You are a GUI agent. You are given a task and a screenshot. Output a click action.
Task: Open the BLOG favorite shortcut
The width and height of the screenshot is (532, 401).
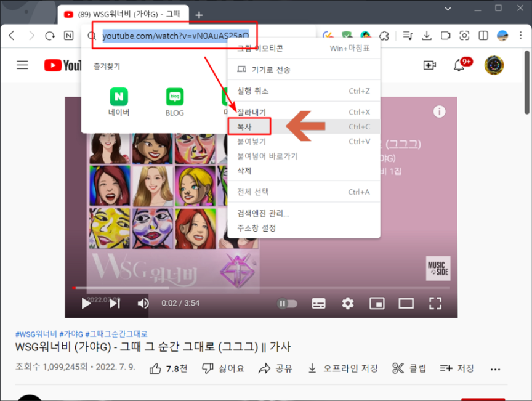(175, 102)
